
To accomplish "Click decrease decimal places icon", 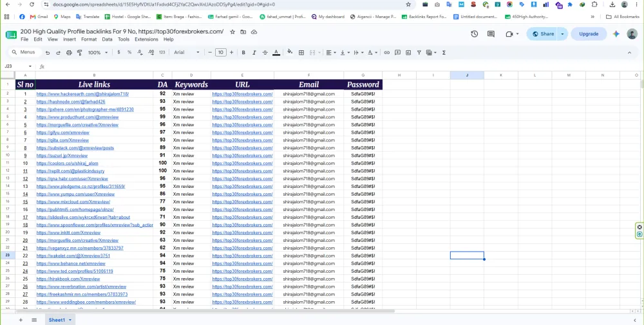I will (140, 53).
